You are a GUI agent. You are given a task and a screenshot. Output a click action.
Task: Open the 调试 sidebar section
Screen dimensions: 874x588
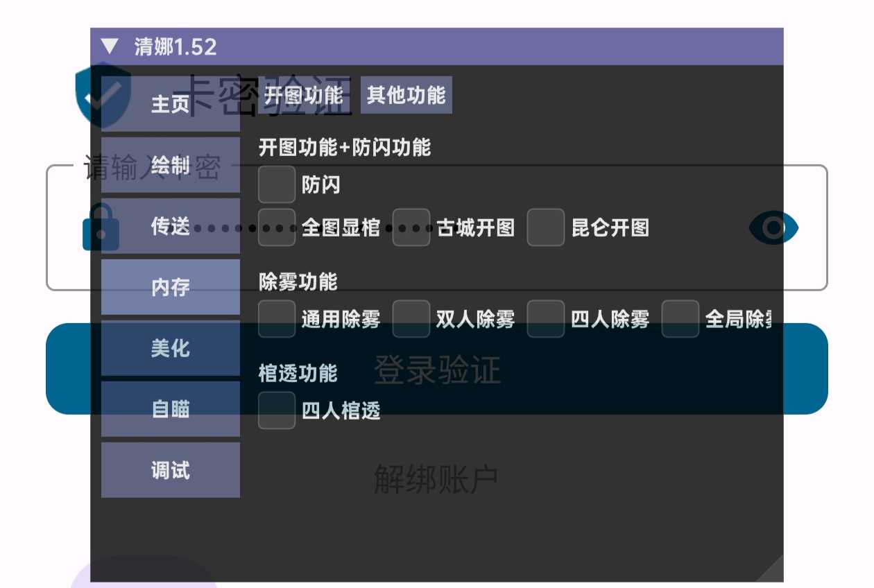click(x=170, y=470)
